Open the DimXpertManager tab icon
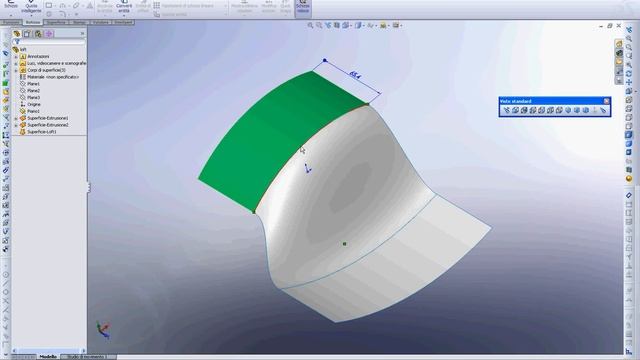 pyautogui.click(x=49, y=34)
